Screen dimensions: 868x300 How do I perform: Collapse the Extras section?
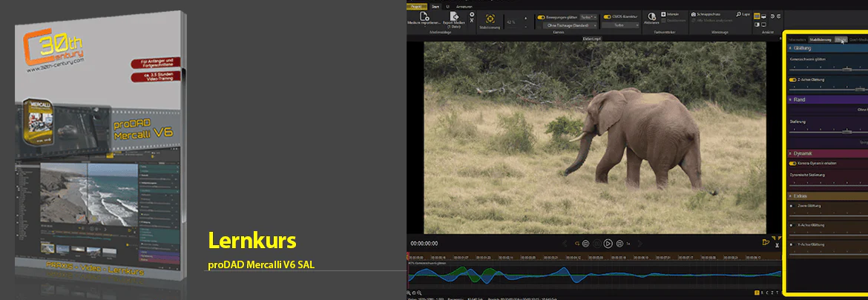[x=790, y=196]
